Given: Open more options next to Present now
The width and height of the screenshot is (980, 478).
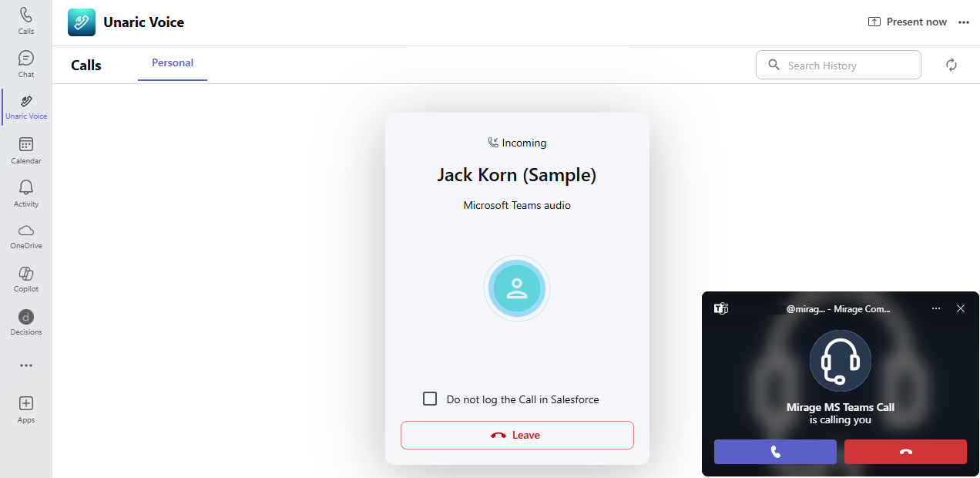Looking at the screenshot, I should (x=964, y=22).
